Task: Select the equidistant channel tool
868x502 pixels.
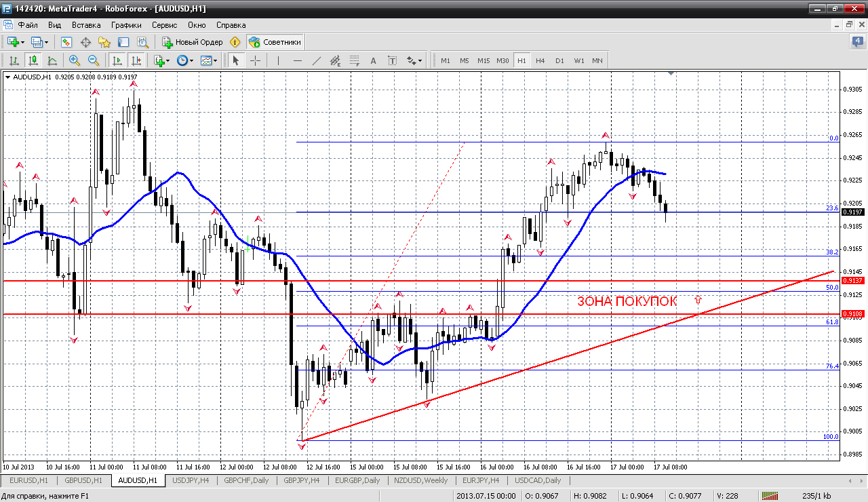Action: tap(335, 60)
